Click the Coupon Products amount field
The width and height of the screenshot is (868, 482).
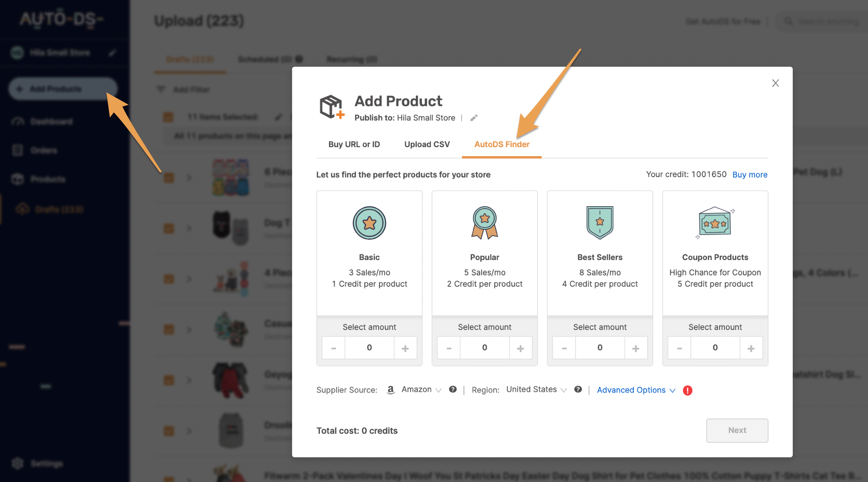click(x=715, y=348)
